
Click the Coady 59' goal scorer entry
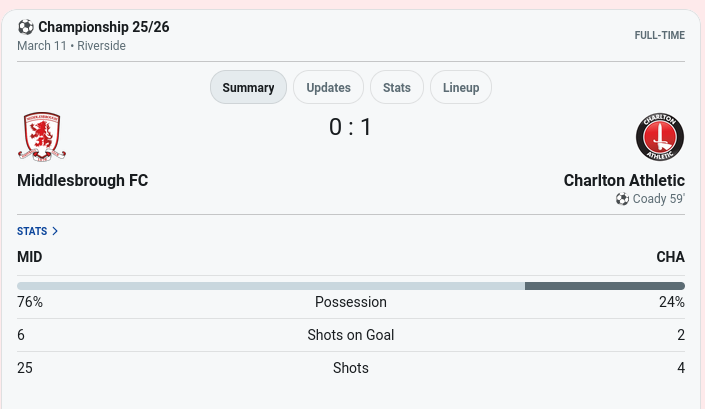pyautogui.click(x=657, y=199)
